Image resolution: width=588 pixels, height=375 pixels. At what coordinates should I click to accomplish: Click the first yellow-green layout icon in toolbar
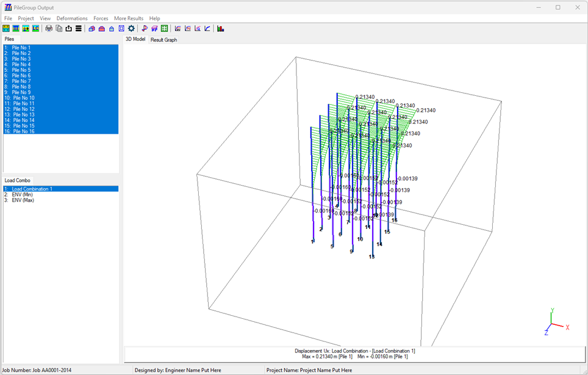(6, 29)
